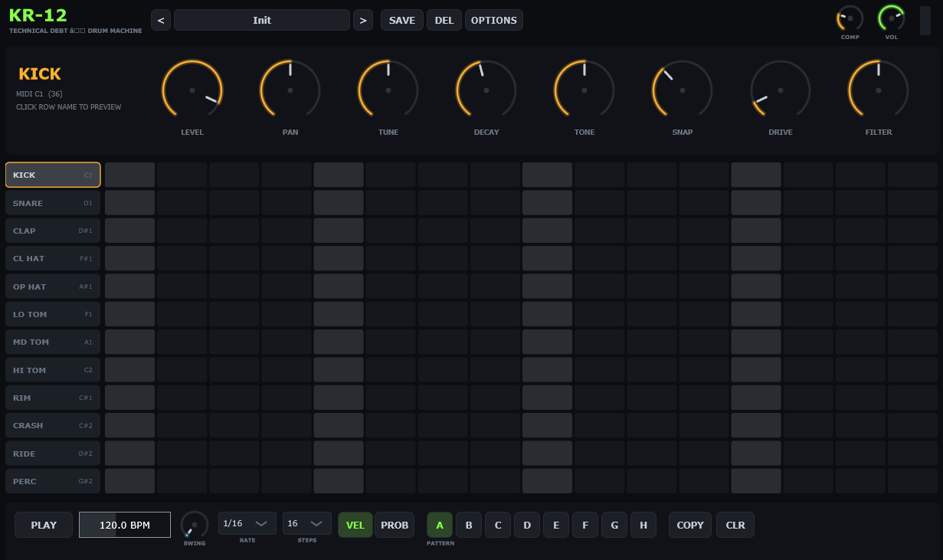
Task: Click the SWING knob
Action: [195, 525]
